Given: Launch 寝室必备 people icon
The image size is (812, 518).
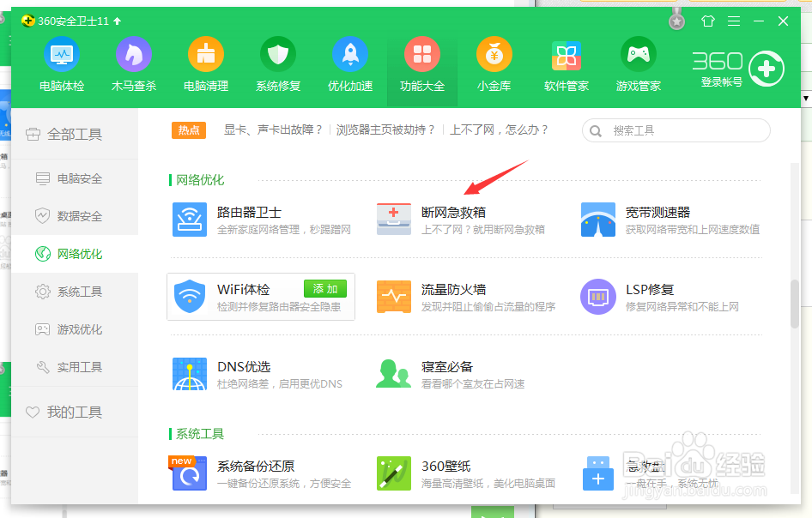Looking at the screenshot, I should [x=394, y=374].
